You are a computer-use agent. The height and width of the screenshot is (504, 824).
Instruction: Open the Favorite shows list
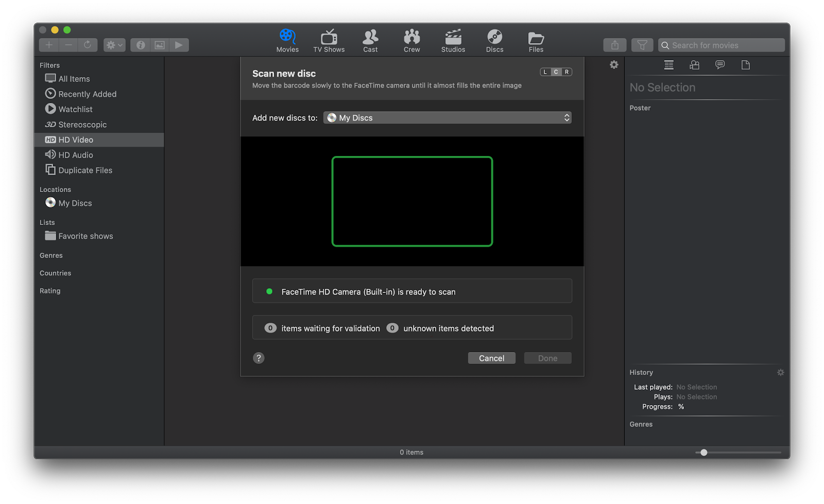tap(99, 236)
